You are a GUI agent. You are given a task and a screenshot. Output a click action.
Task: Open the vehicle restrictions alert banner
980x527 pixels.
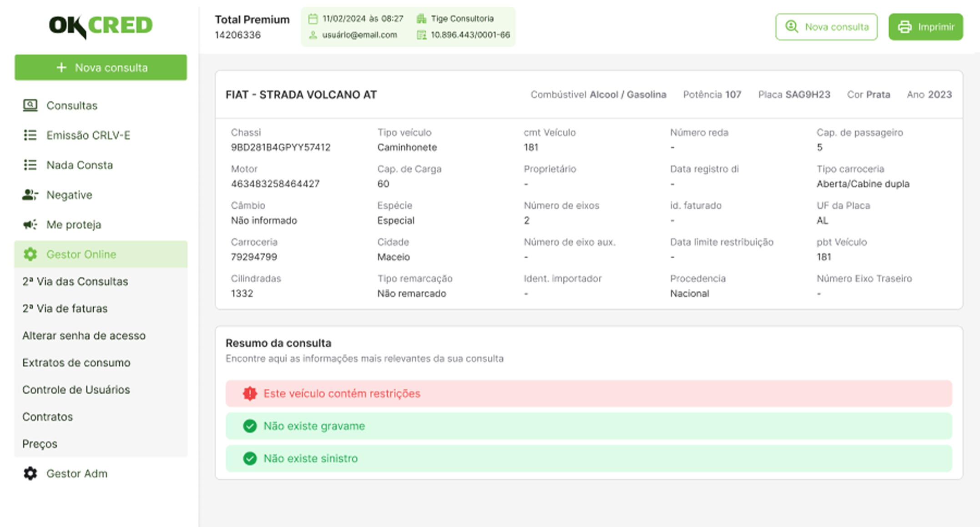[588, 393]
